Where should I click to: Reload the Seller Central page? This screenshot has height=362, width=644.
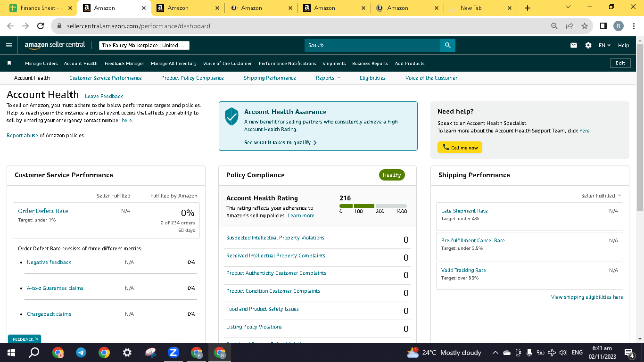[x=41, y=26]
